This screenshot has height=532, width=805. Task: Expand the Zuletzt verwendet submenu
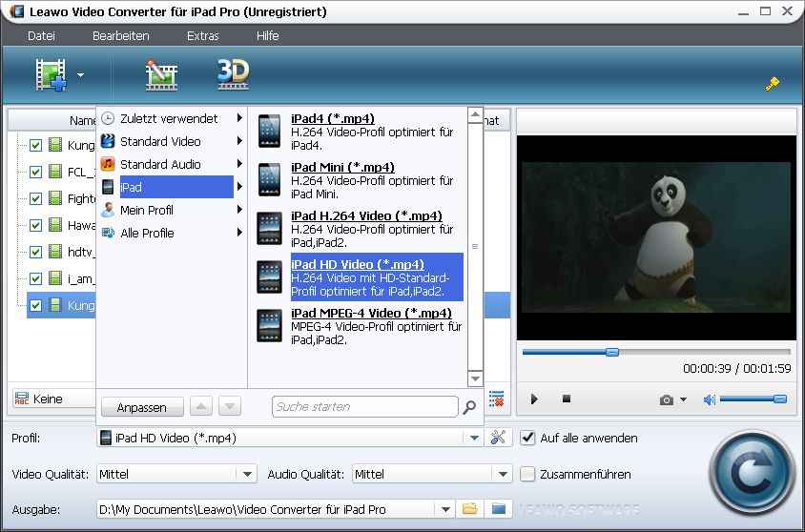pos(238,118)
